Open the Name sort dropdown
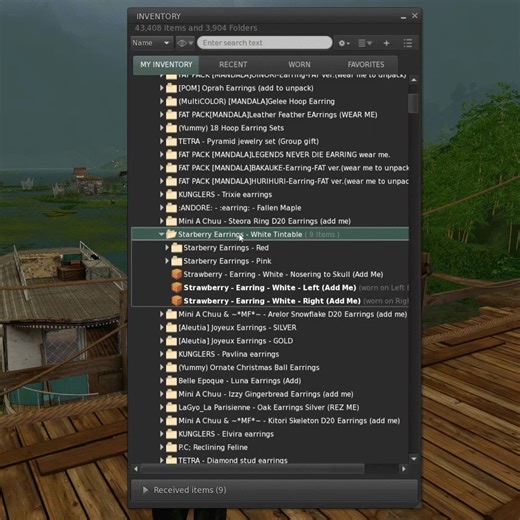The height and width of the screenshot is (520, 520). tap(151, 43)
